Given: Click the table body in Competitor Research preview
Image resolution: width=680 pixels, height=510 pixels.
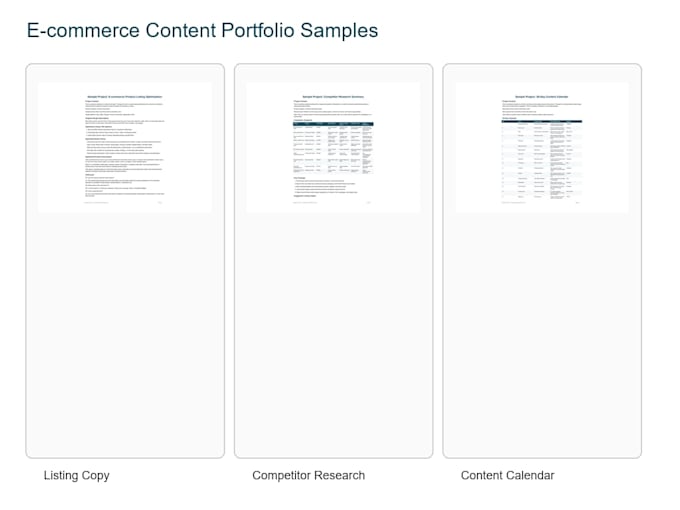Looking at the screenshot, I should click(x=333, y=150).
